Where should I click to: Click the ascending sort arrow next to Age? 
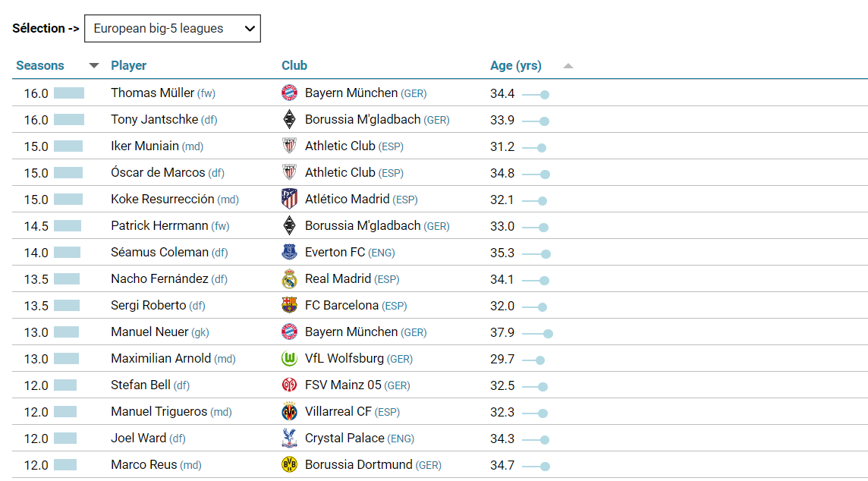(568, 66)
